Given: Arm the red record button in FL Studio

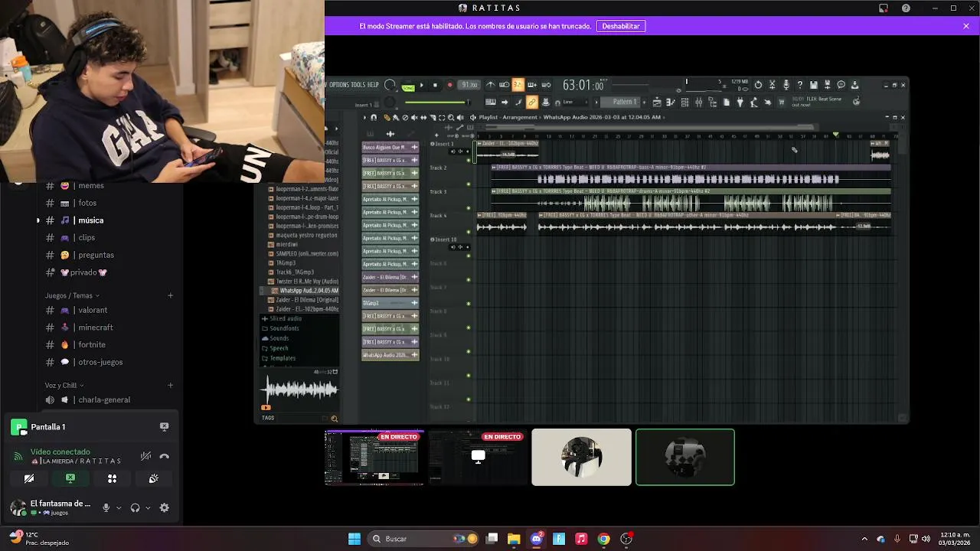Looking at the screenshot, I should tap(449, 85).
